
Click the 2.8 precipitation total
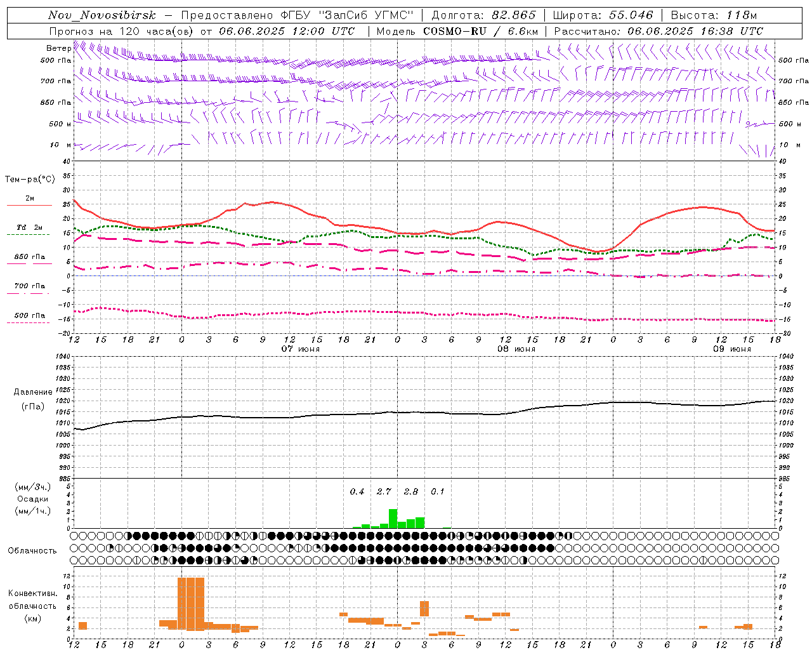point(411,492)
